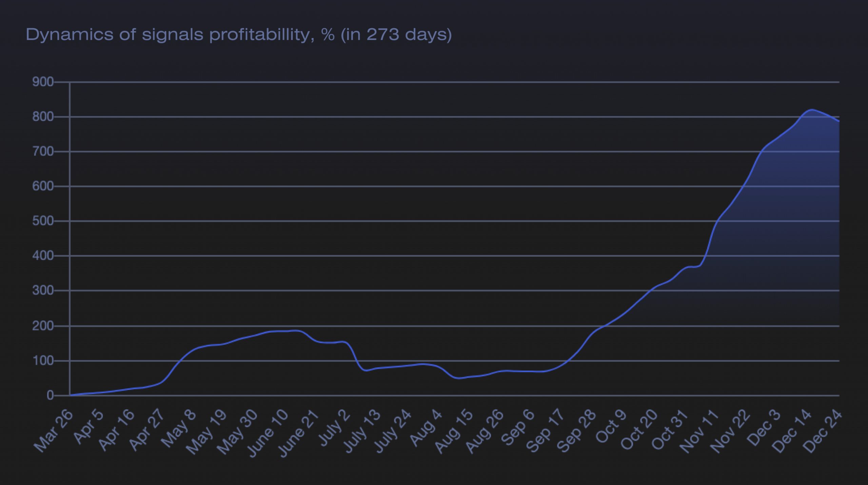Click the 'May 8' date label
This screenshot has height=485, width=868.
pyautogui.click(x=178, y=428)
